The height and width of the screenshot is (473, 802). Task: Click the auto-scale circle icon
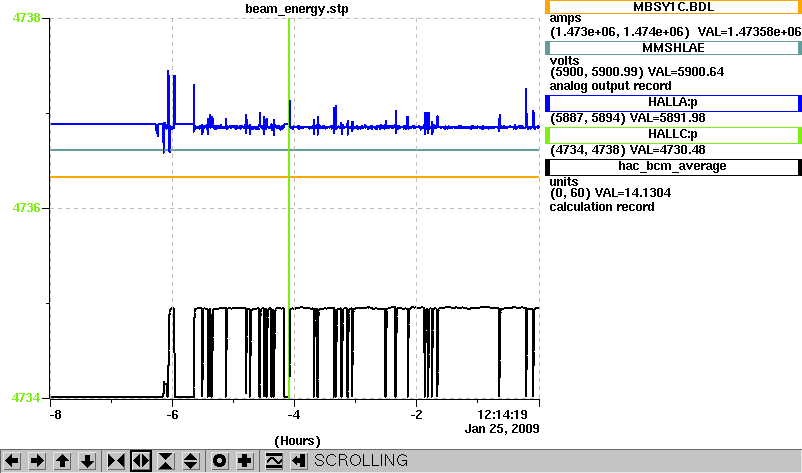point(219,461)
